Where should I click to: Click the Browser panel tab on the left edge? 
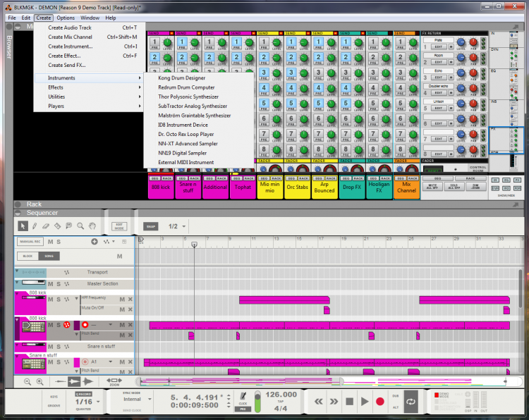click(8, 47)
